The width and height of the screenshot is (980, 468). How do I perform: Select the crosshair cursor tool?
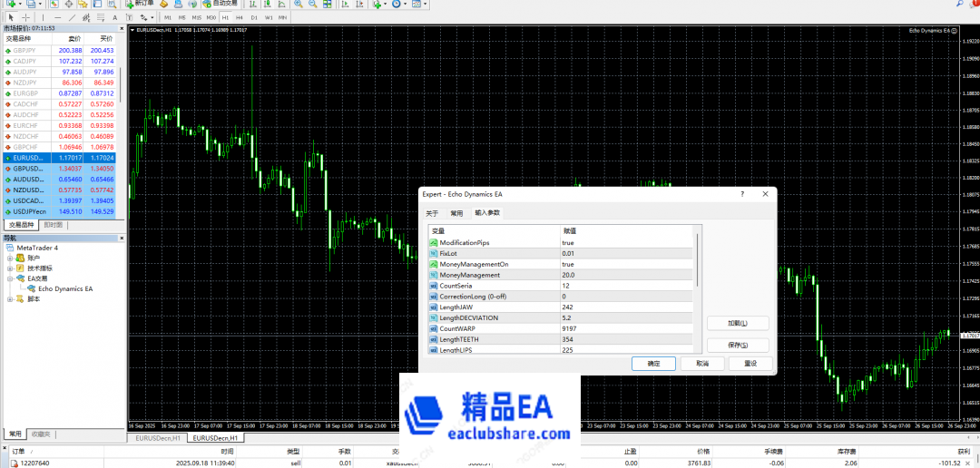(25, 17)
